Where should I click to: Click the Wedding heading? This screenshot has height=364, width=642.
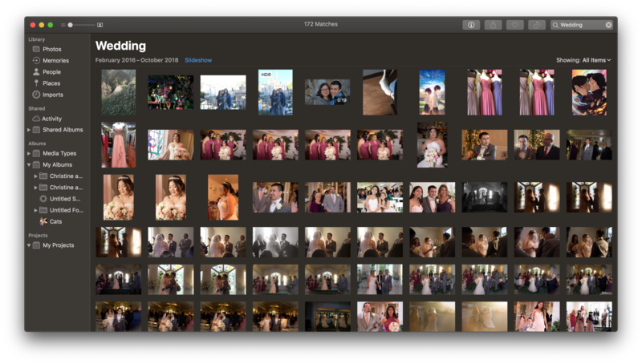[121, 46]
